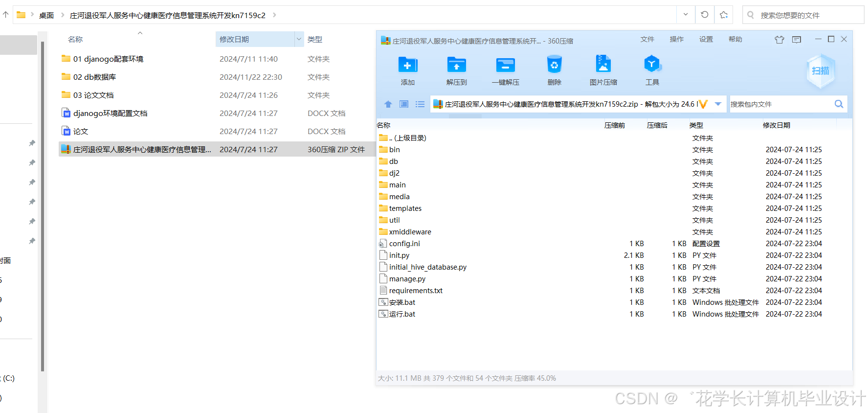Image resolution: width=868 pixels, height=413 pixels.
Task: Open the 设置 menu
Action: point(706,39)
